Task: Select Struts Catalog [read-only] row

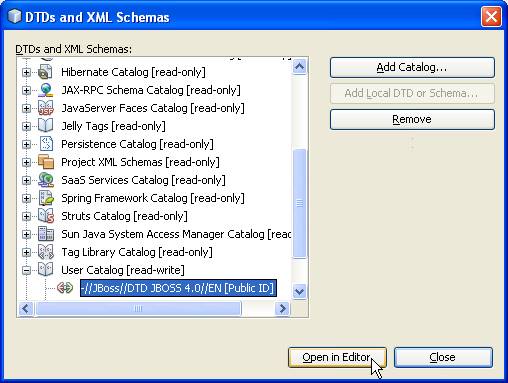Action: (x=124, y=216)
